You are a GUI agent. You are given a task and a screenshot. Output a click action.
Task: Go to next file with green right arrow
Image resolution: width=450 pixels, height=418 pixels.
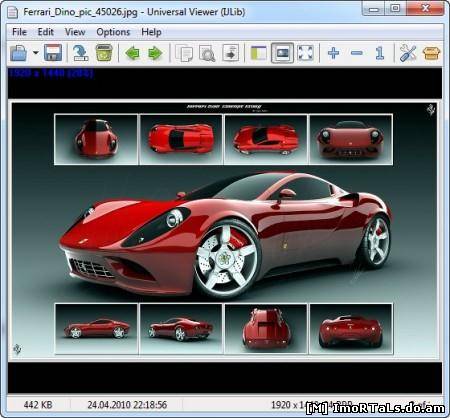155,53
